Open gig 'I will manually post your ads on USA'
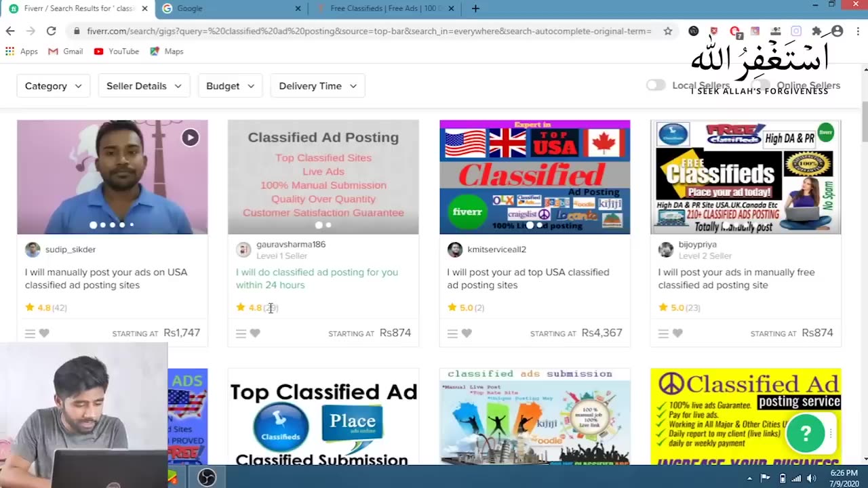This screenshot has width=868, height=488. pos(106,279)
